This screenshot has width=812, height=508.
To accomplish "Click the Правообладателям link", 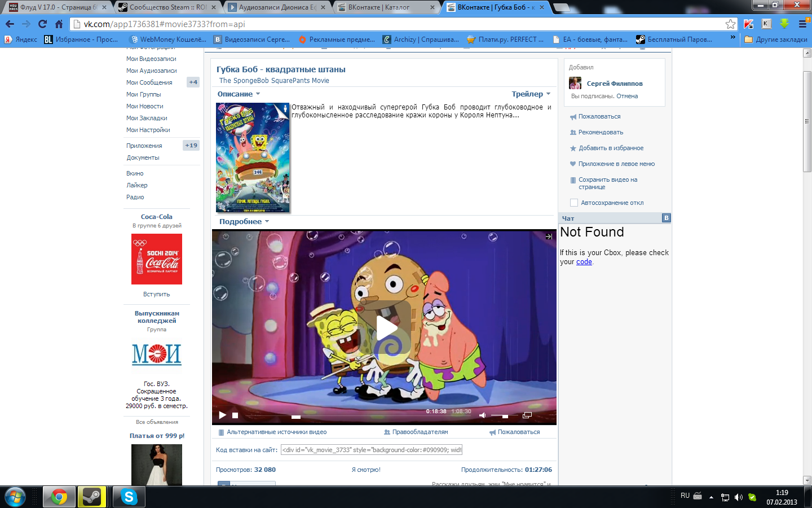I will tap(420, 432).
